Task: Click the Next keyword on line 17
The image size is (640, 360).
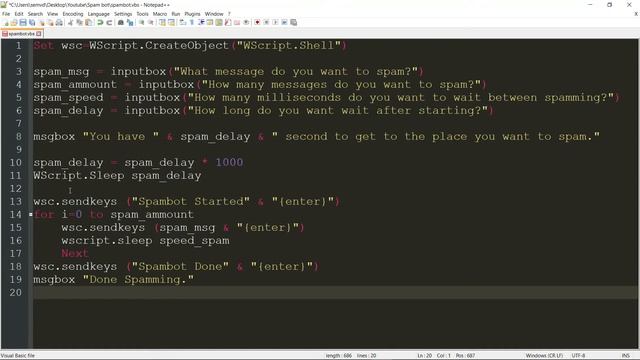Action: [75, 253]
